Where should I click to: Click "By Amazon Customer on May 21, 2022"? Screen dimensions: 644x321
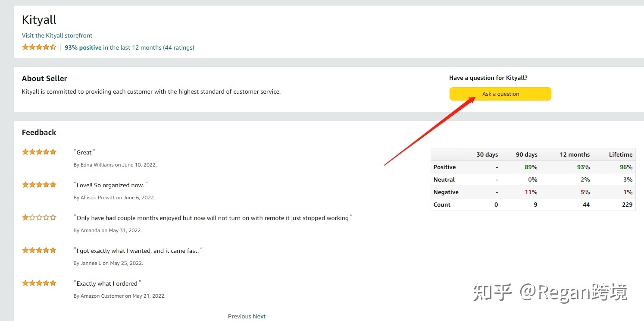point(119,296)
